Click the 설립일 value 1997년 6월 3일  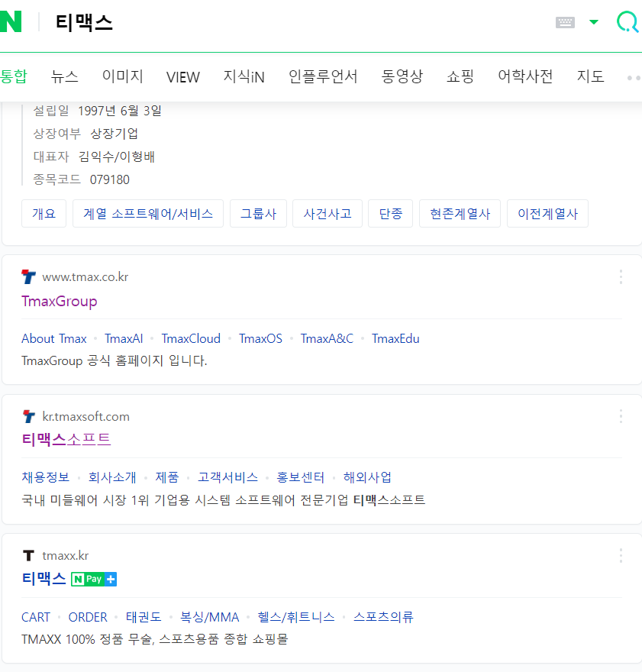(120, 111)
